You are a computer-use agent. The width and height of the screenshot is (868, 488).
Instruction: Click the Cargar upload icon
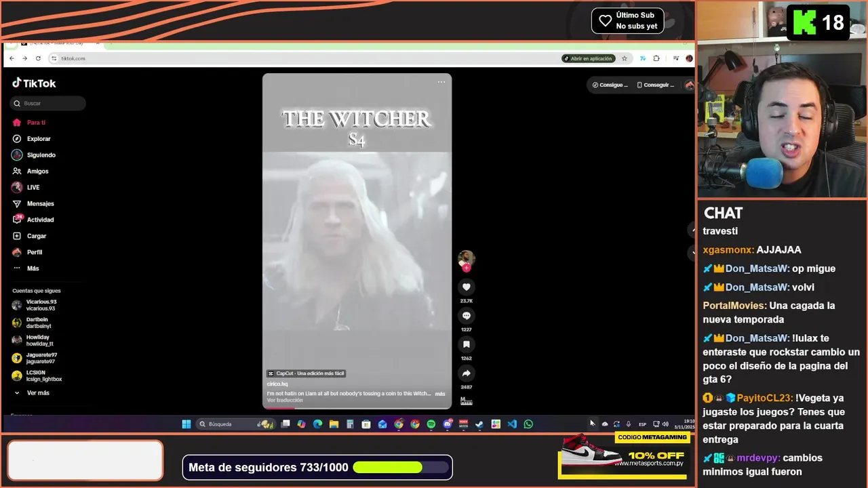[x=17, y=236]
